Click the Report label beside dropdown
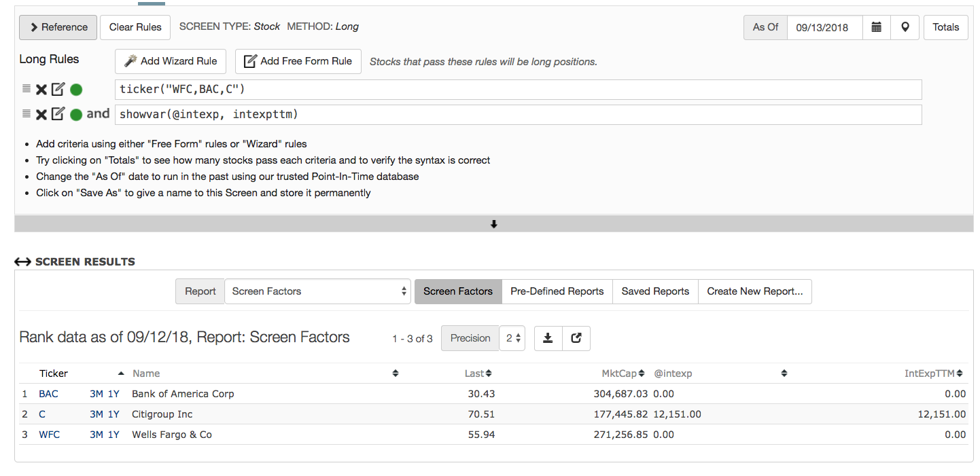Screen dimensions: 980x476 200,291
